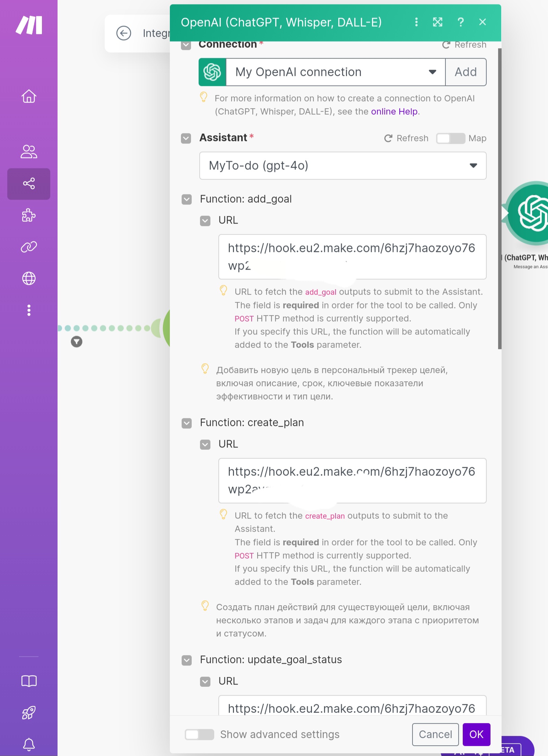The height and width of the screenshot is (756, 548).
Task: Open the sidebar More three-dots menu
Action: [x=29, y=310]
